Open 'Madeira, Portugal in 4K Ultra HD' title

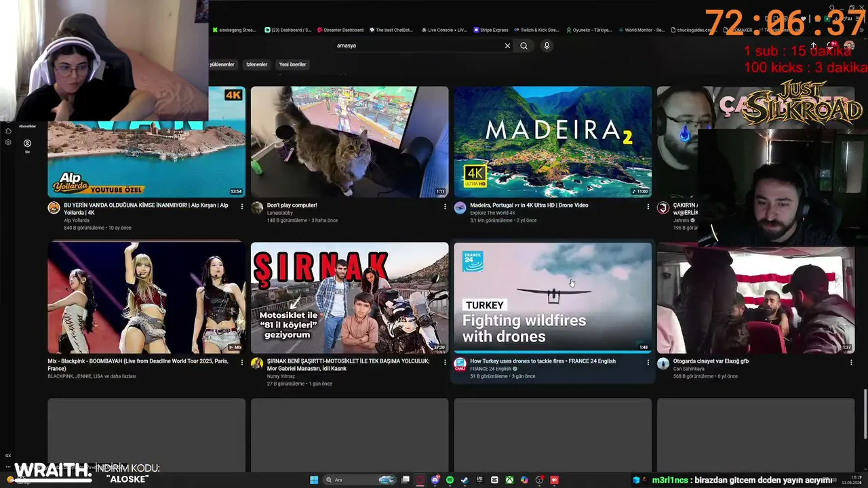[x=529, y=205]
